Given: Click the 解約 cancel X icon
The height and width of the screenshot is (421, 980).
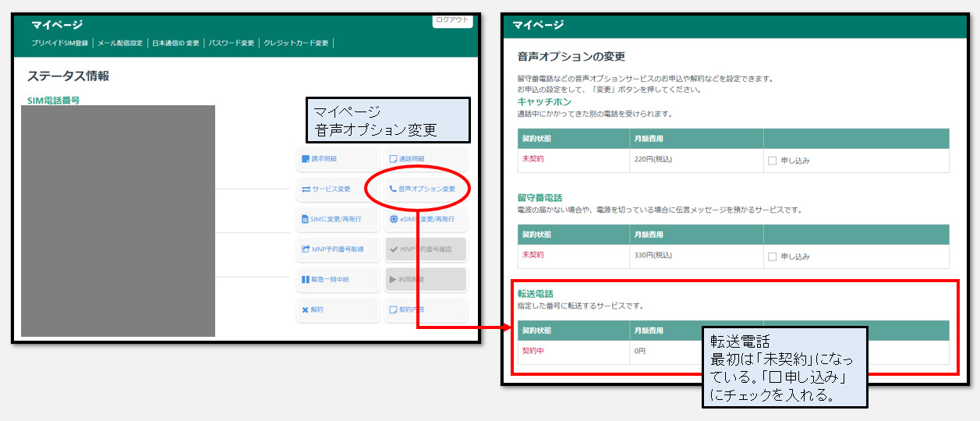Looking at the screenshot, I should pos(306,310).
